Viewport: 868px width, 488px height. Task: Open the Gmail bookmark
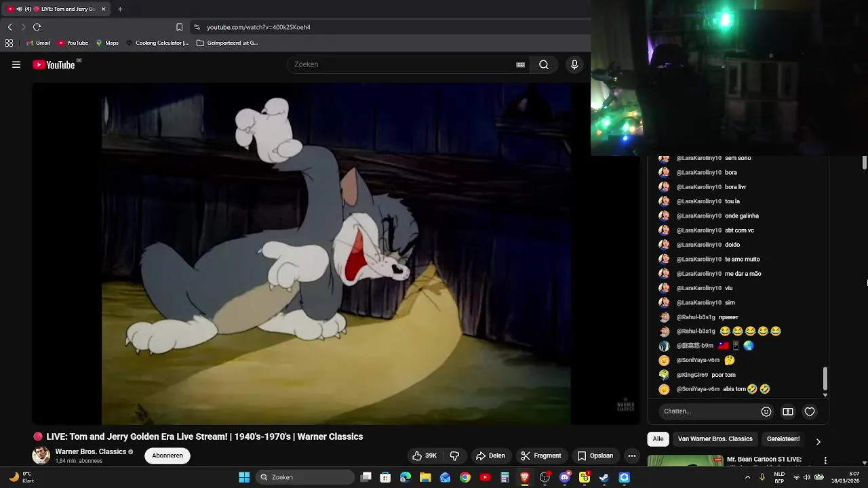tap(38, 43)
